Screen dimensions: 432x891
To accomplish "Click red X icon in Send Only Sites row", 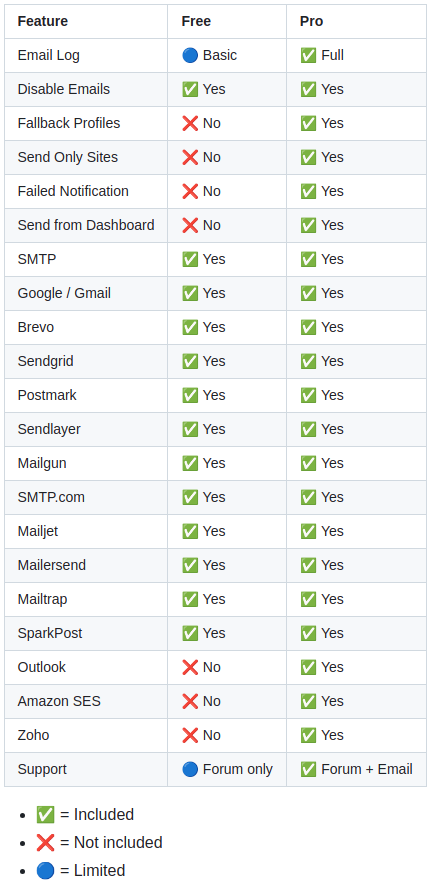I will tap(190, 157).
